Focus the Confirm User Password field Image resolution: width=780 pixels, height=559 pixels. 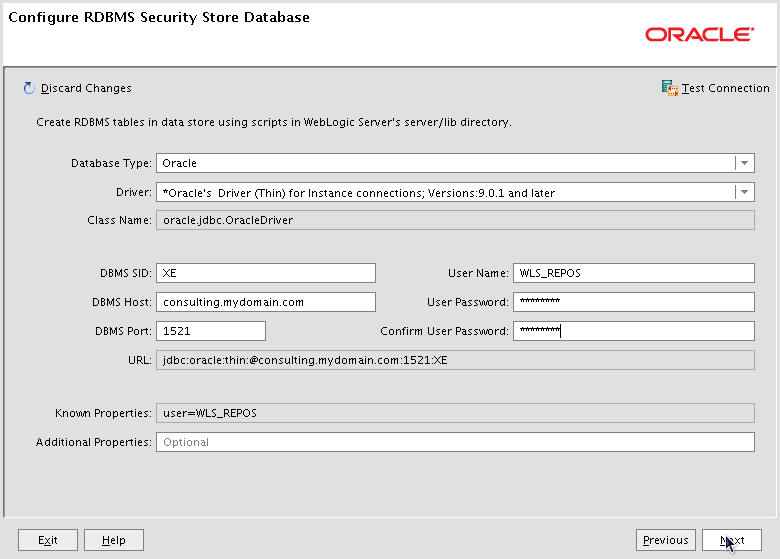(634, 331)
